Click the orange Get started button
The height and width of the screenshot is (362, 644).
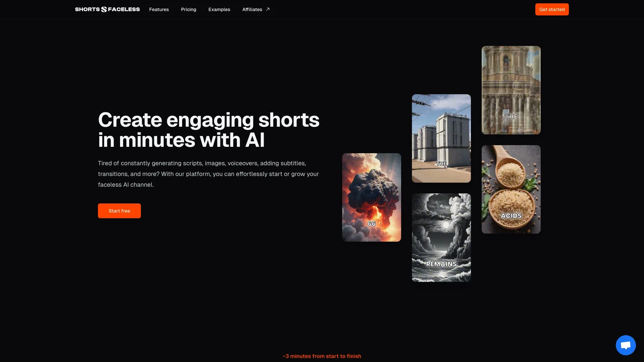(x=552, y=9)
